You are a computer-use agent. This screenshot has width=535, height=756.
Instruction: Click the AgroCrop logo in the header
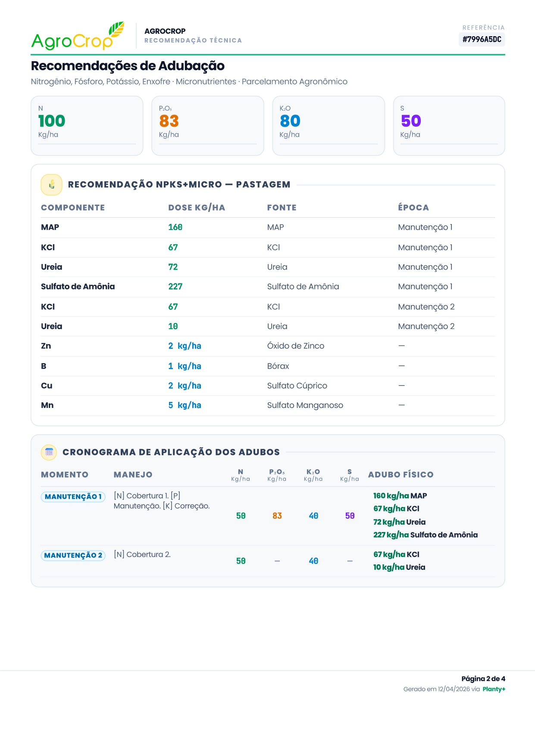[x=78, y=36]
